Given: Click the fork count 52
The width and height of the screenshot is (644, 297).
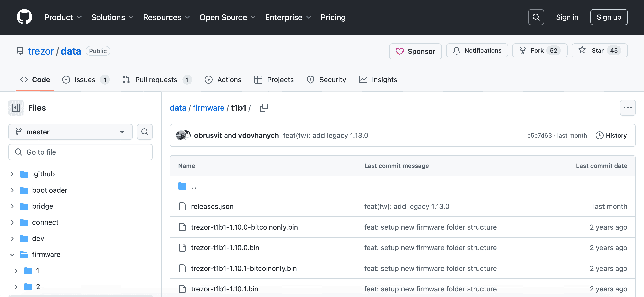Looking at the screenshot, I should coord(553,51).
